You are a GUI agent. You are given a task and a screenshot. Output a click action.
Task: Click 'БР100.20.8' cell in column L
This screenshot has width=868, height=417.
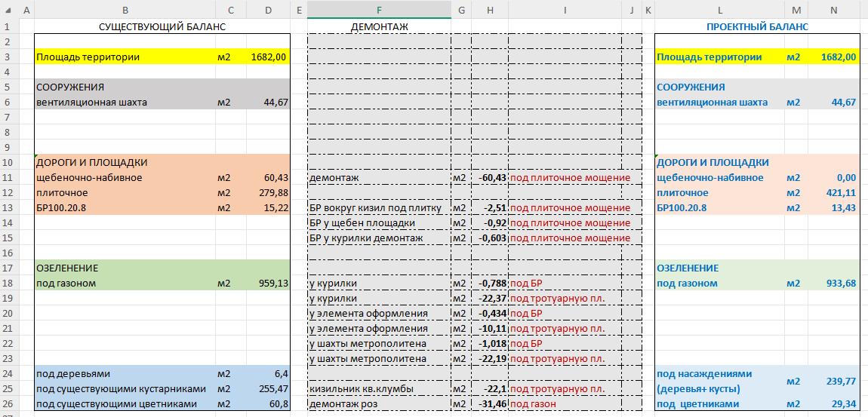pos(719,207)
